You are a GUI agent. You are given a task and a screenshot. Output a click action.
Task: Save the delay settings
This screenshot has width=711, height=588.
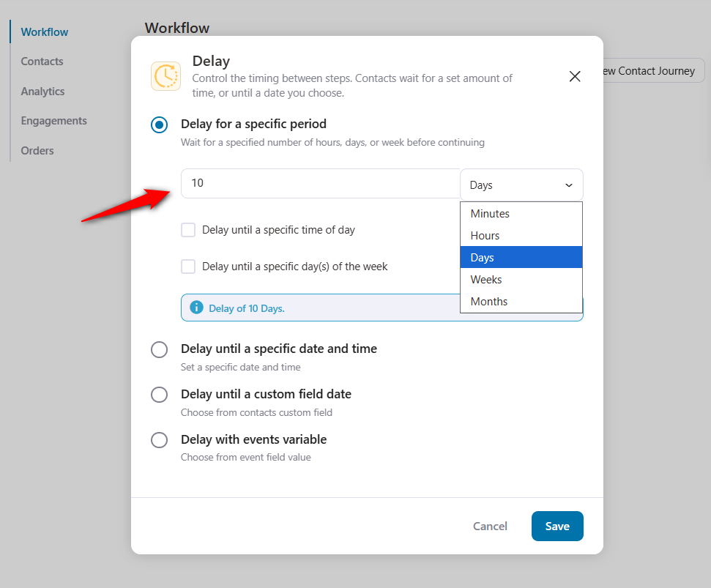pos(557,526)
